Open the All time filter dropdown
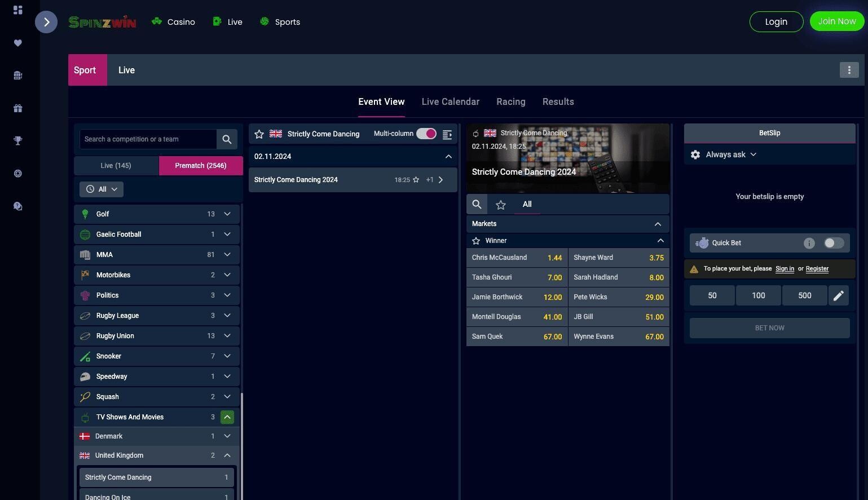The image size is (868, 500). tap(102, 189)
